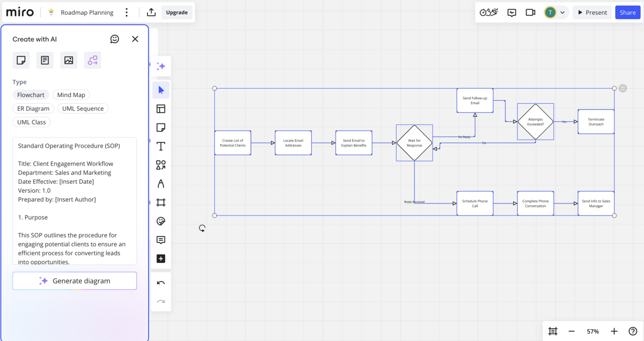
Task: Select the sticky note tool
Action: (161, 127)
